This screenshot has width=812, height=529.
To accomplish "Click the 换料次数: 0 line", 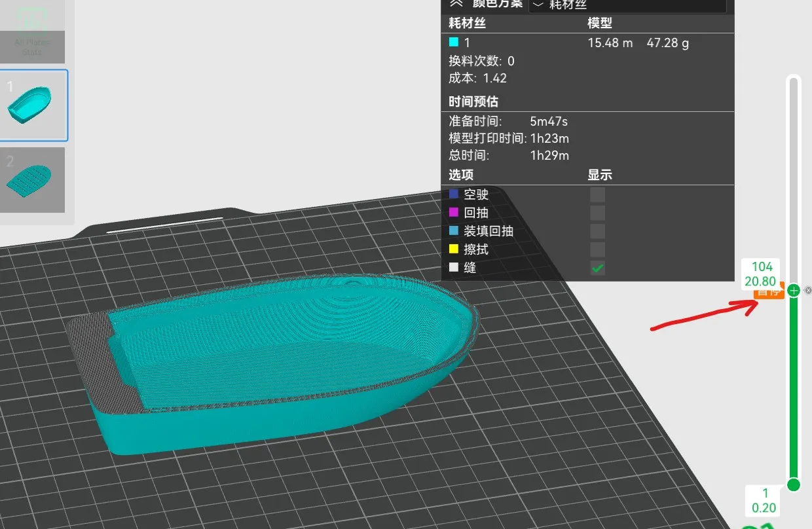I will [481, 61].
